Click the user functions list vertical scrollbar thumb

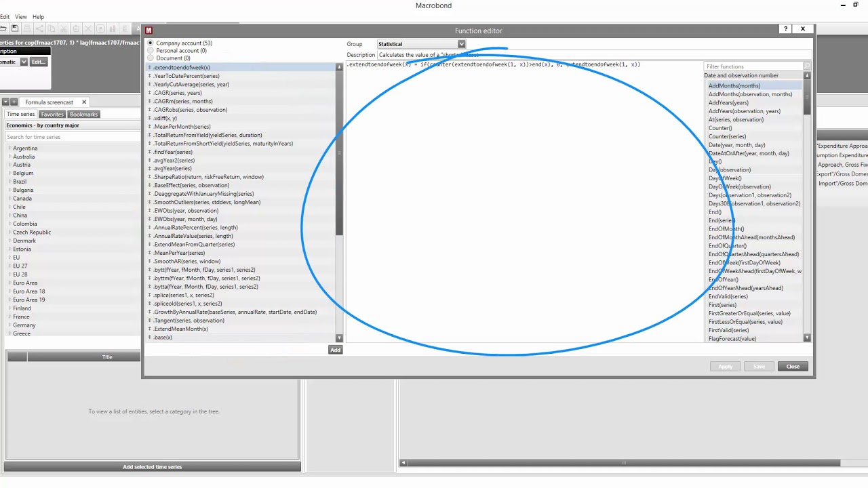tap(339, 154)
